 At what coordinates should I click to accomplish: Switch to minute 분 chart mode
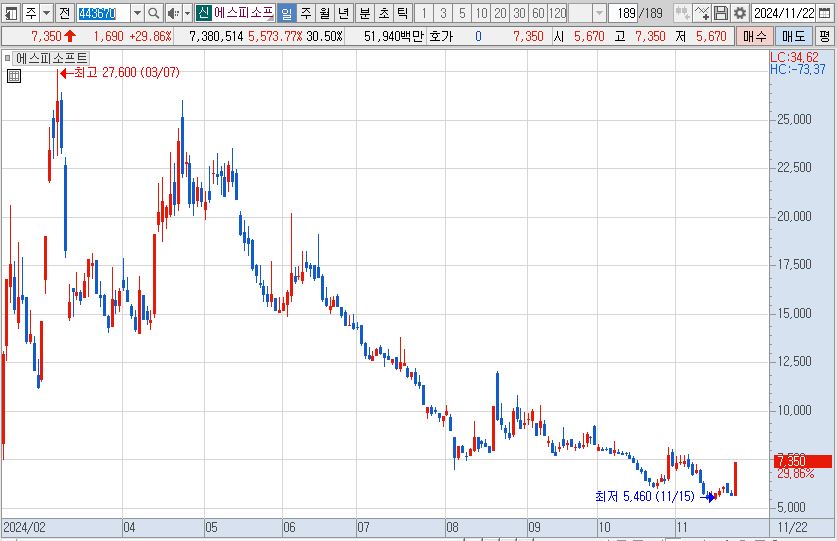pyautogui.click(x=365, y=13)
